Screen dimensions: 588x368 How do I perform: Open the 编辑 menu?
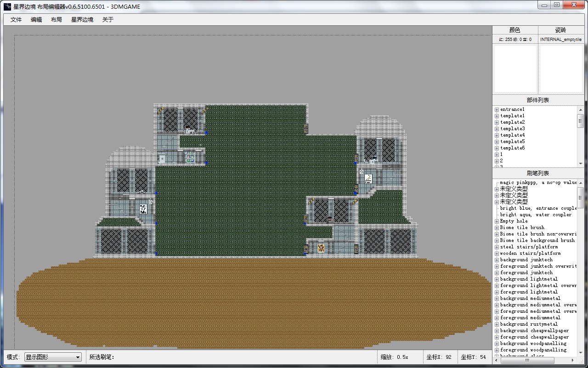36,20
